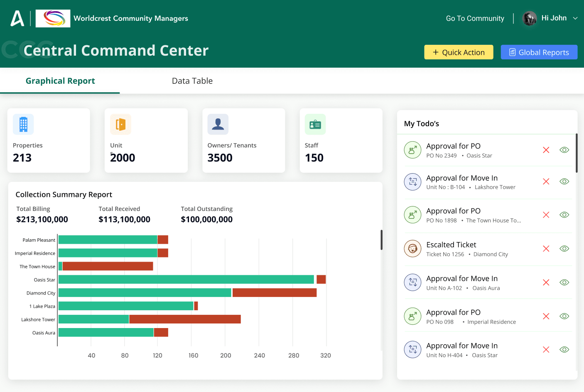Click Lakshore Tower red outstanding bar
The image size is (584, 392).
(185, 319)
